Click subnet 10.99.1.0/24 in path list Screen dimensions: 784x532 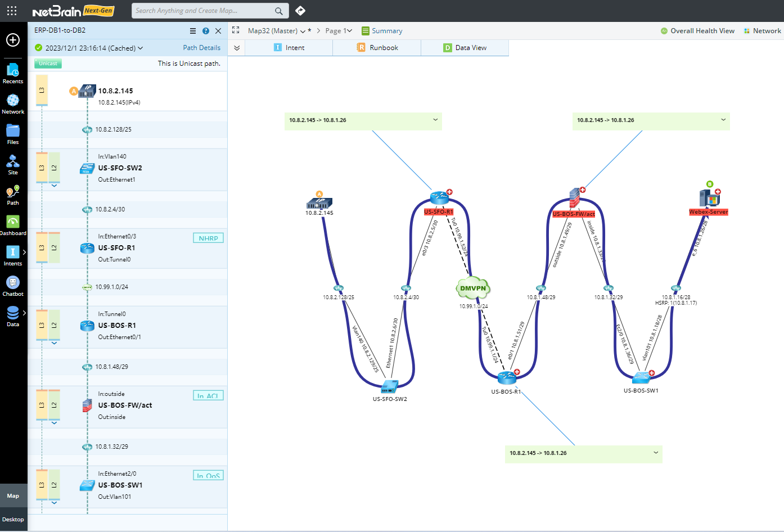pos(111,287)
